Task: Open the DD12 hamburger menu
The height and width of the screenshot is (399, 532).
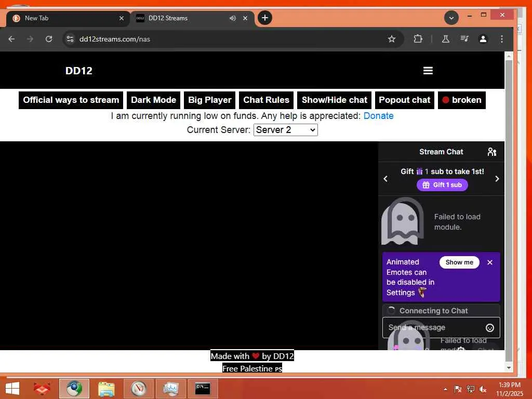Action: (428, 71)
